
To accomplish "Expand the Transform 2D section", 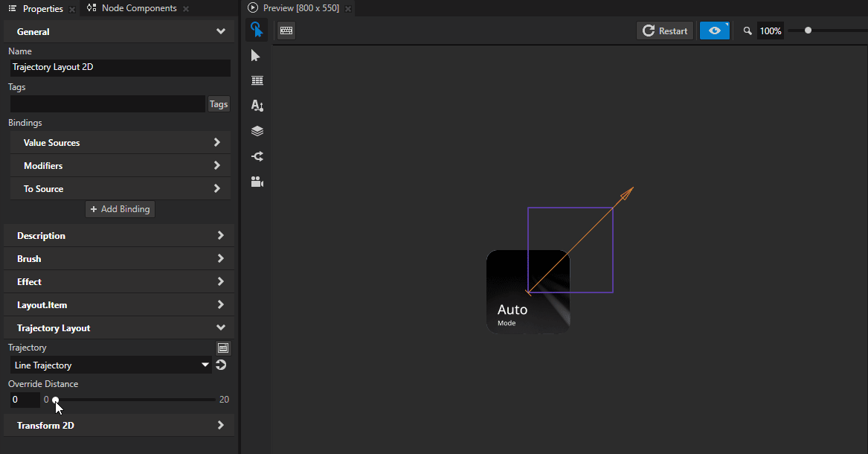I will coord(220,425).
